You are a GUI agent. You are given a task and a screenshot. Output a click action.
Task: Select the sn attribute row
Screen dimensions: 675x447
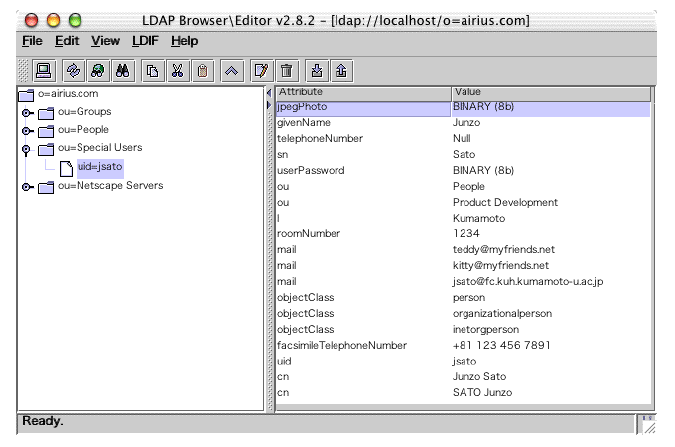(x=463, y=155)
